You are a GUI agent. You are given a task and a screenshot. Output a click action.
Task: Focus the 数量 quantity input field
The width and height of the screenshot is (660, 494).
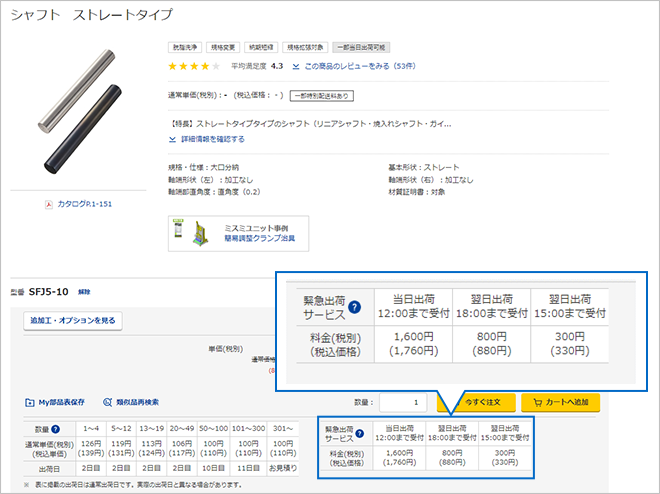click(x=403, y=403)
